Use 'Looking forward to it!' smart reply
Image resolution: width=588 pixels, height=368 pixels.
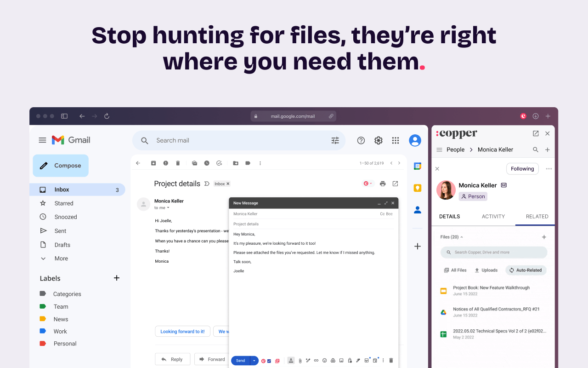coord(182,331)
